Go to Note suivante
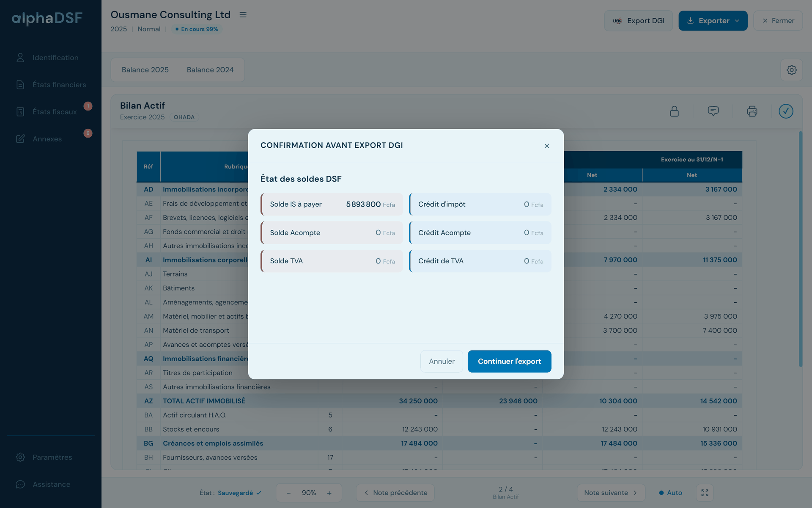Viewport: 812px width, 508px height. [611, 493]
